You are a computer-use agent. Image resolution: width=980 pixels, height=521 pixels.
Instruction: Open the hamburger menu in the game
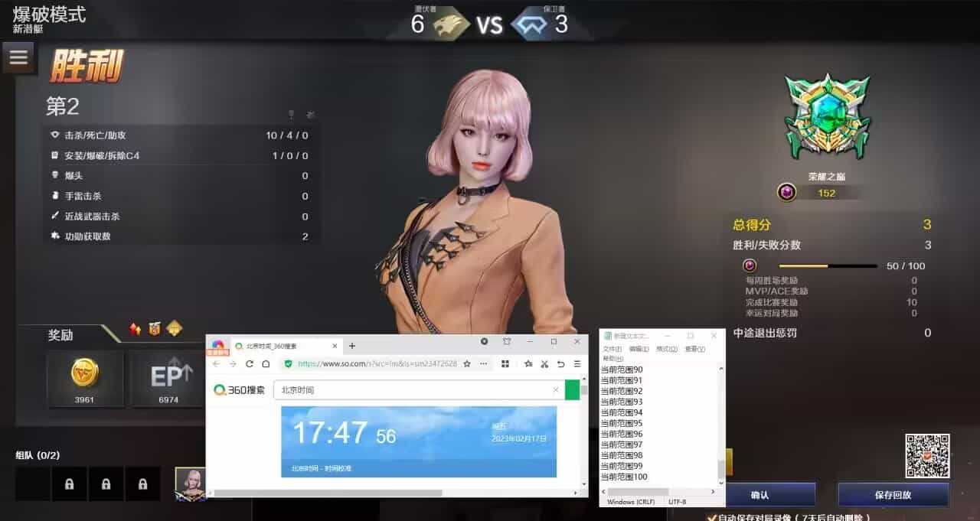(x=18, y=57)
